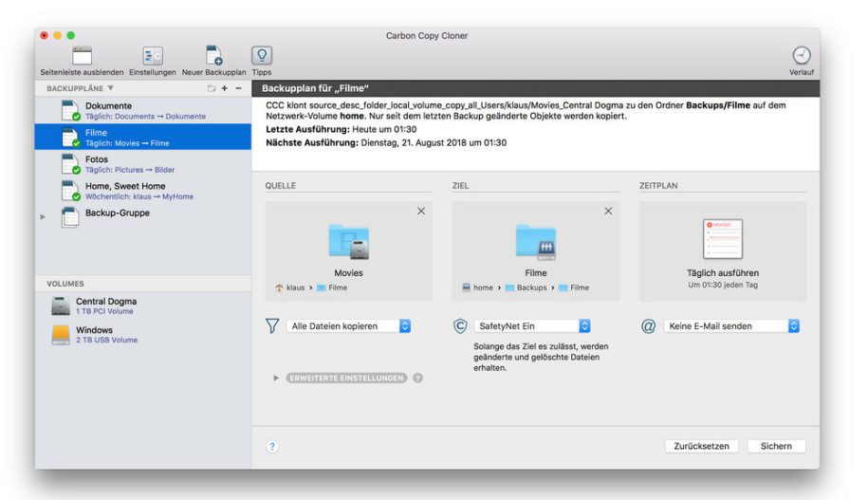Clear the destination with its X button
Viewport: 868px width, 500px height.
coord(608,211)
